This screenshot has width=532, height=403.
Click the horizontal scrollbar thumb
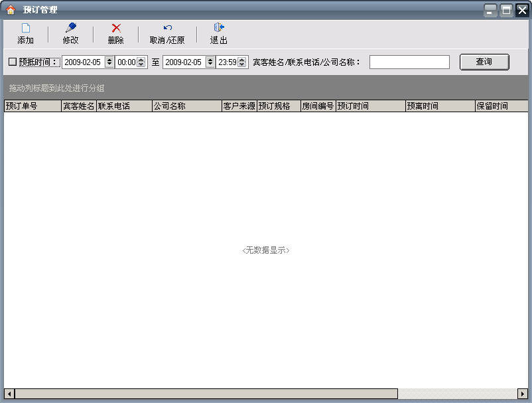[x=206, y=394]
